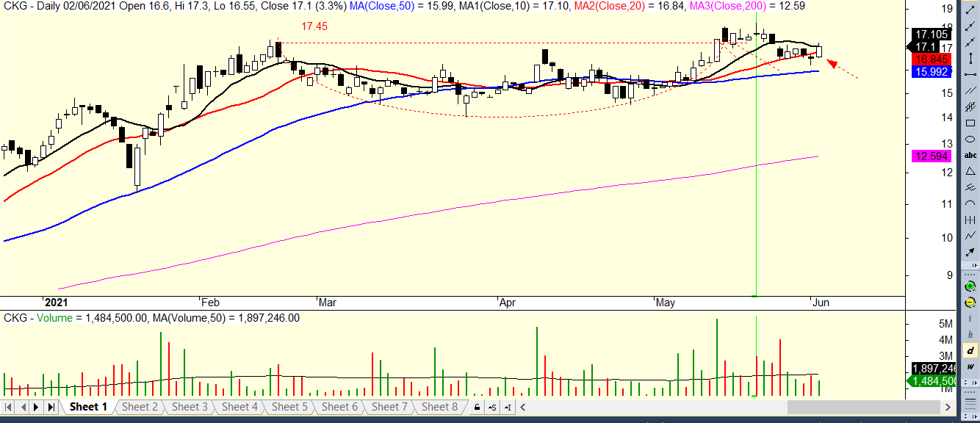Click the yellow zoom out magnifier
The width and height of the screenshot is (980, 423).
[x=970, y=302]
